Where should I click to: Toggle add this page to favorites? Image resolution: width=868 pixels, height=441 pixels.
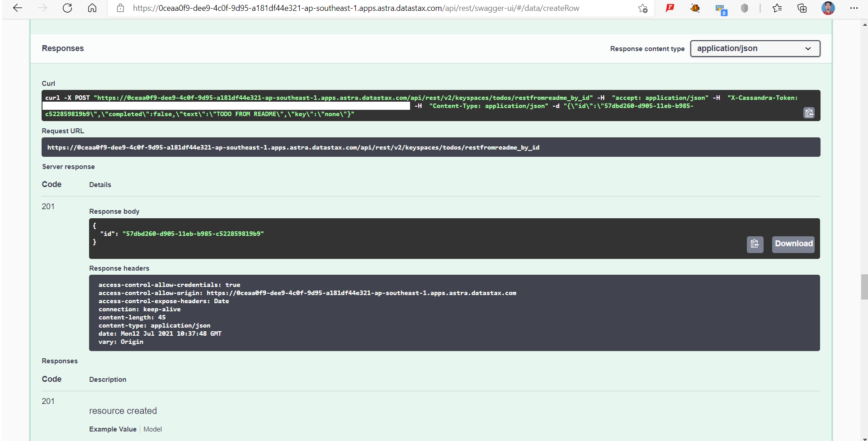tap(642, 8)
